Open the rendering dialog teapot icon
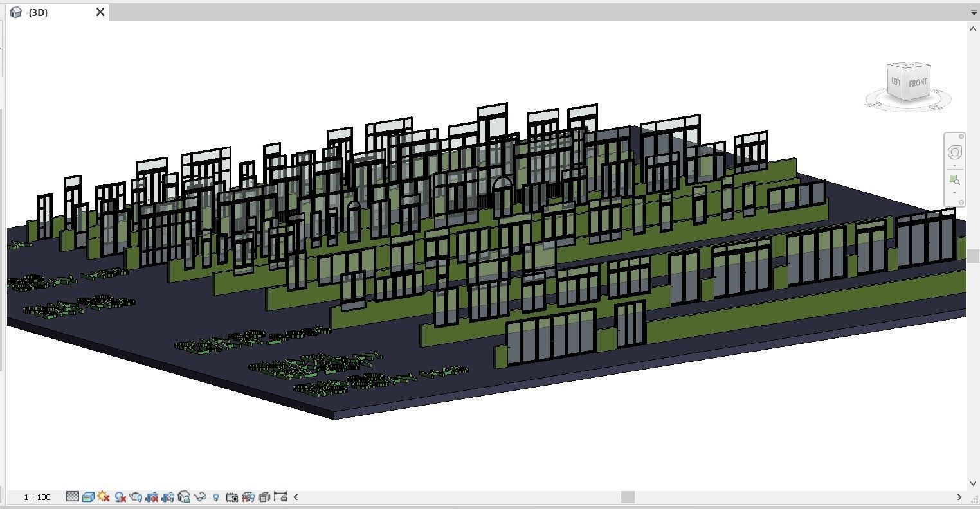 136,497
